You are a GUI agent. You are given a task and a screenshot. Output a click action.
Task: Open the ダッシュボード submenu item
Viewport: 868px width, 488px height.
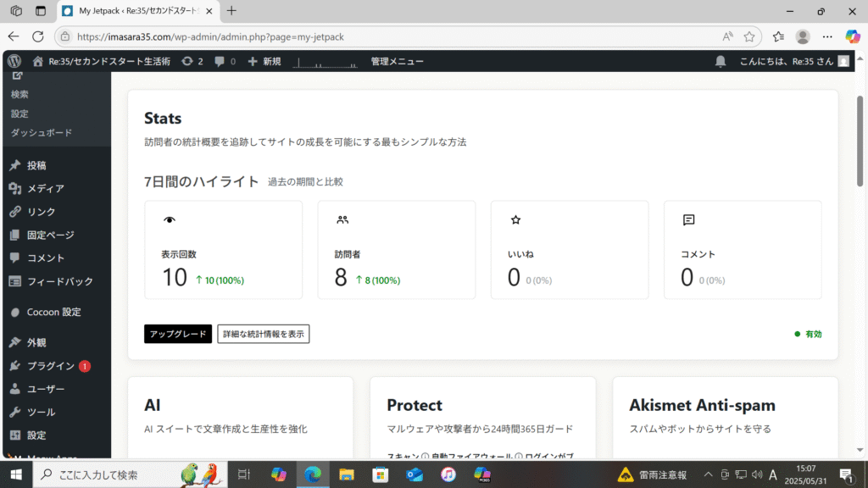[x=42, y=133]
